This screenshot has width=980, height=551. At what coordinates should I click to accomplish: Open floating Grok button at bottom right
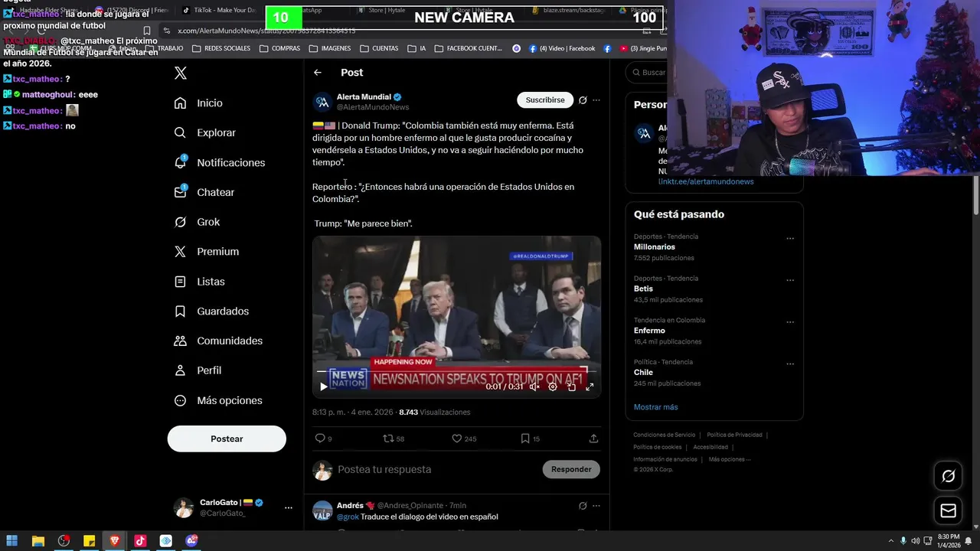(949, 476)
